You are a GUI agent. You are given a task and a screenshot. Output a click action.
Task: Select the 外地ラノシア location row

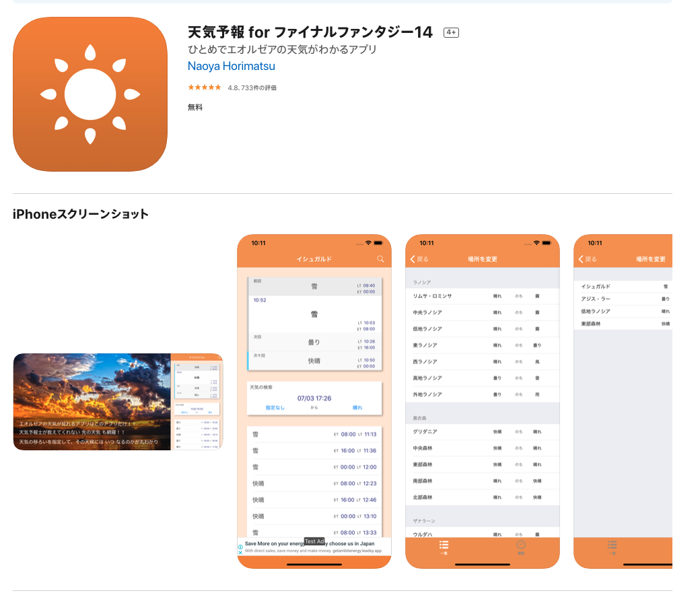tap(482, 394)
